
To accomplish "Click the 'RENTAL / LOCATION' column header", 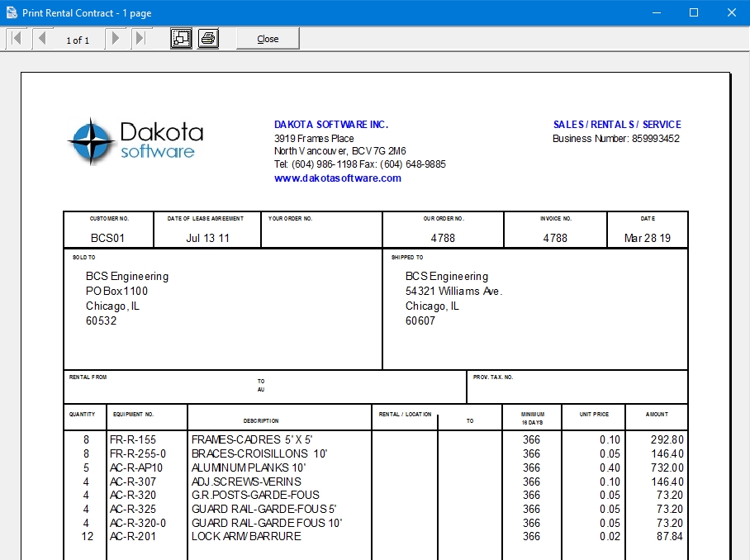I will click(405, 414).
